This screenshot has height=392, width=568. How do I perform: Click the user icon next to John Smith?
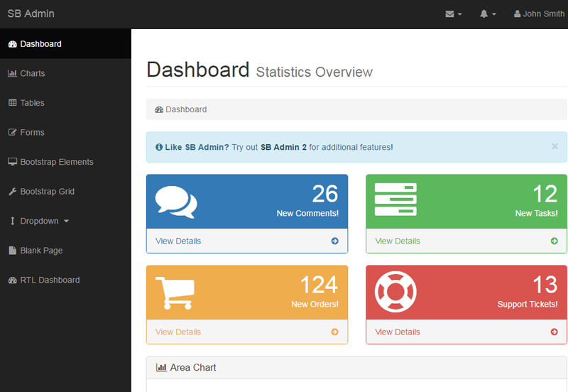click(518, 14)
